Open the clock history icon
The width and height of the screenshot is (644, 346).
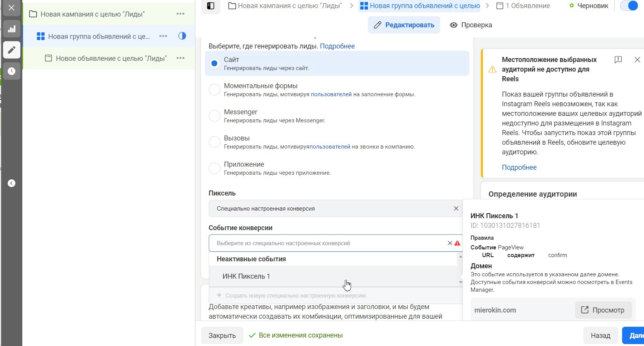(12, 71)
